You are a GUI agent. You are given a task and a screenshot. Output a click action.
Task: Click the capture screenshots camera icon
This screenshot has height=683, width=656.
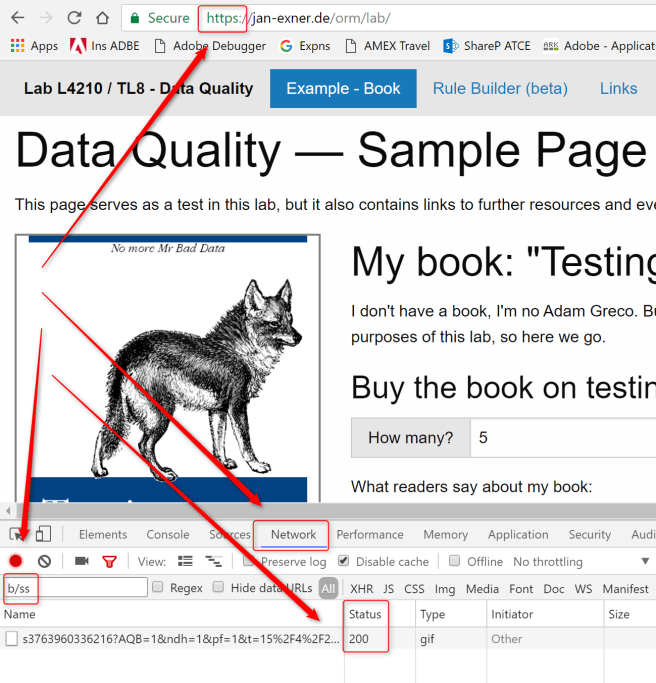pos(82,561)
